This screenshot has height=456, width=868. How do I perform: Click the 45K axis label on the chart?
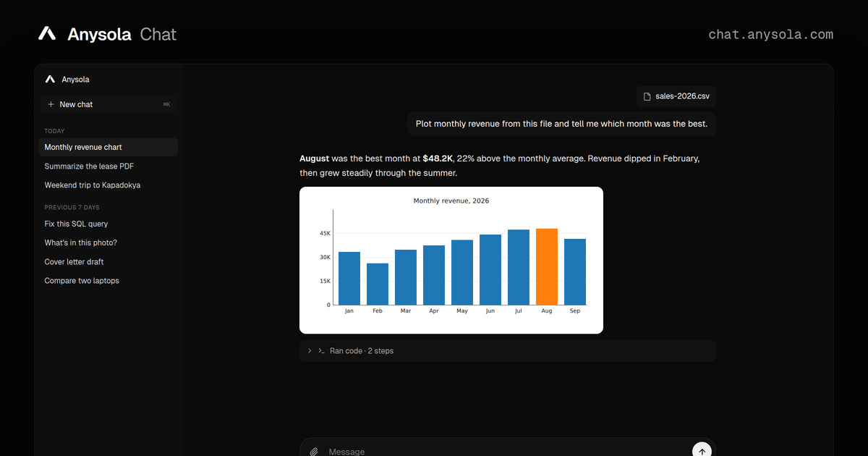pyautogui.click(x=324, y=233)
